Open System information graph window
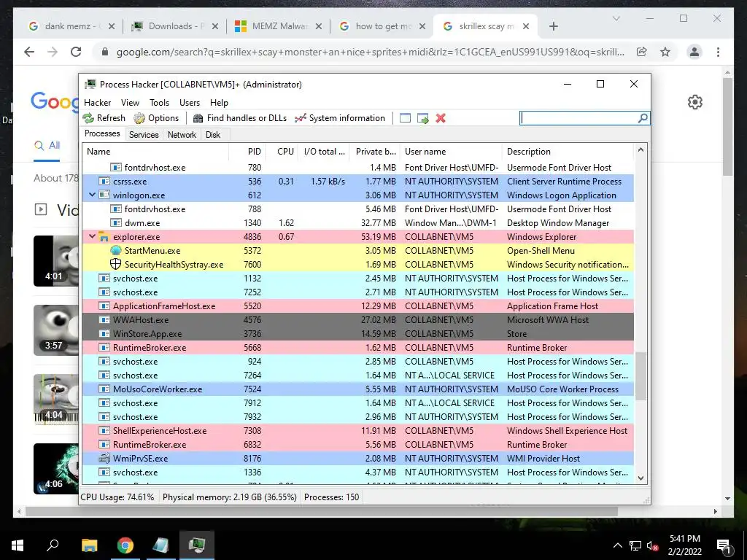The image size is (747, 560). coord(340,118)
